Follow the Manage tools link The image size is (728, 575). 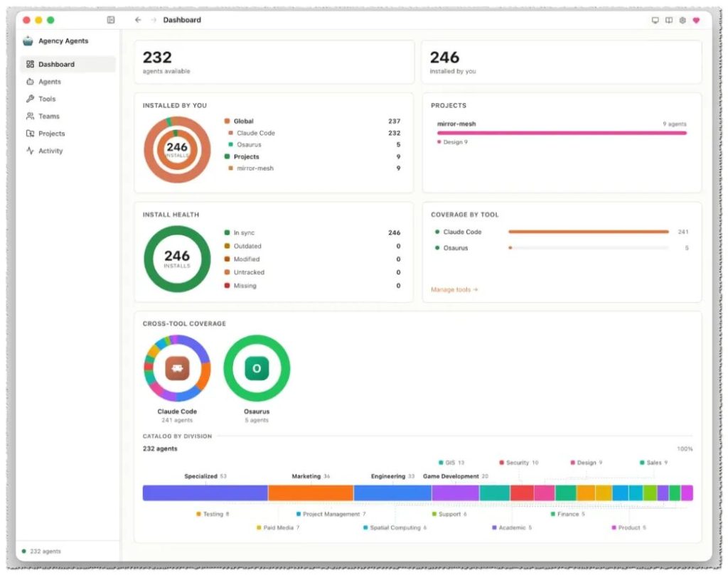[454, 289]
